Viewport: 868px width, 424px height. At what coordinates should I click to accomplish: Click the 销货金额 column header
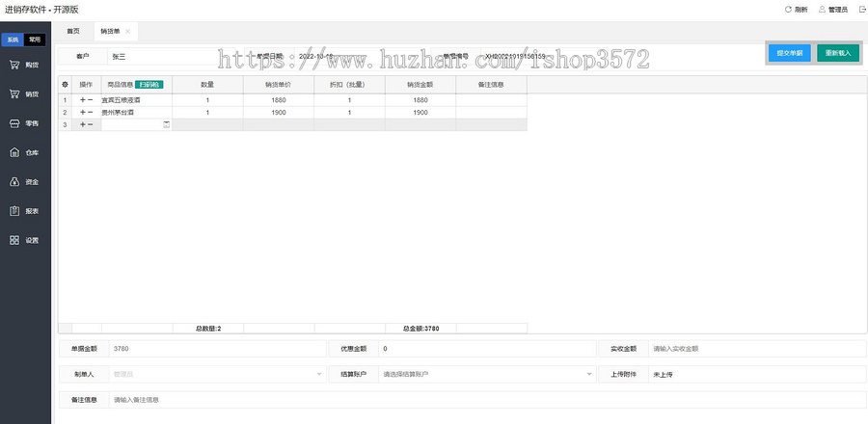pyautogui.click(x=420, y=85)
